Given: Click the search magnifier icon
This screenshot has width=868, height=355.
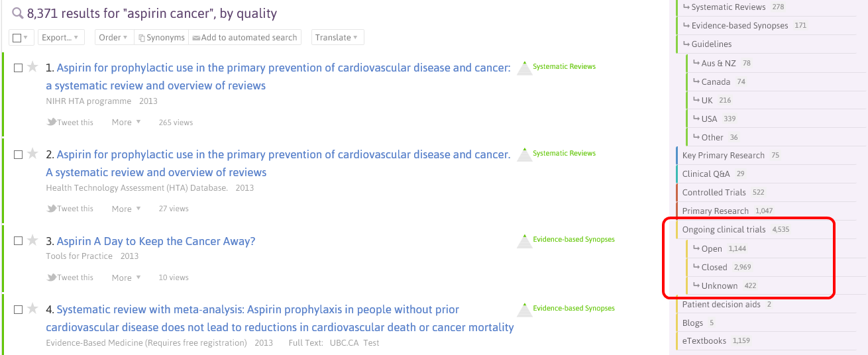Looking at the screenshot, I should click(18, 14).
